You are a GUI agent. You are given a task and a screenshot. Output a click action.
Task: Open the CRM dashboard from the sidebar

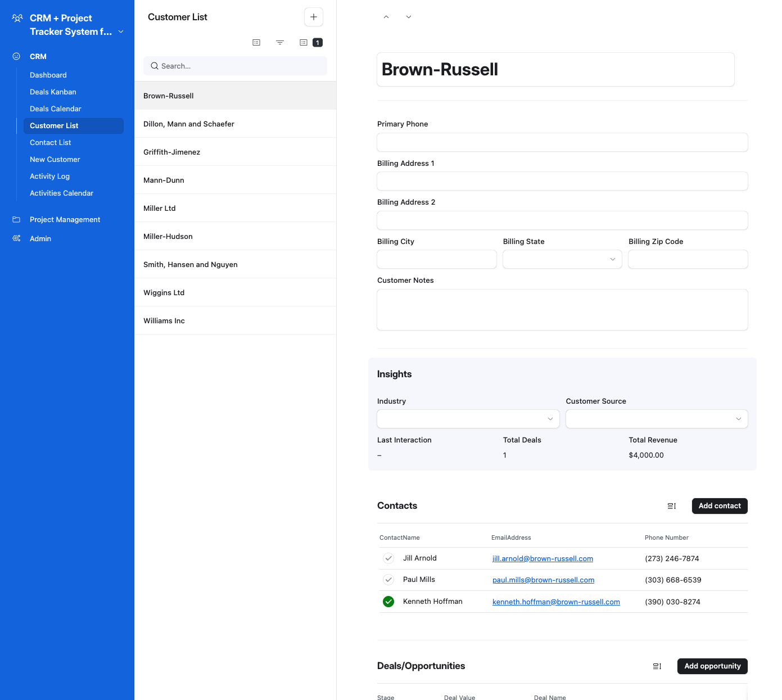click(x=48, y=75)
